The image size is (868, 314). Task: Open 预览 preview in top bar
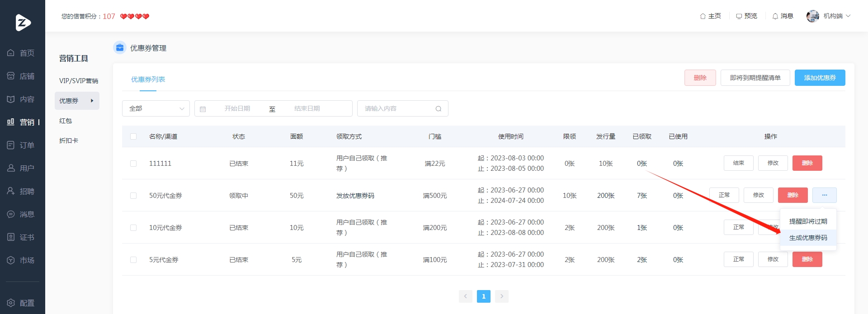coord(746,16)
